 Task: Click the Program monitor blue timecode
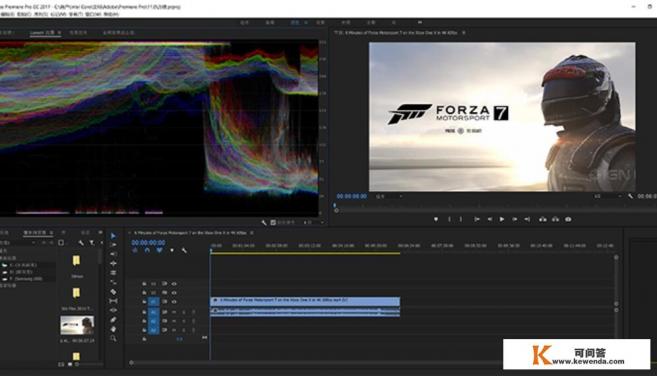(352, 196)
